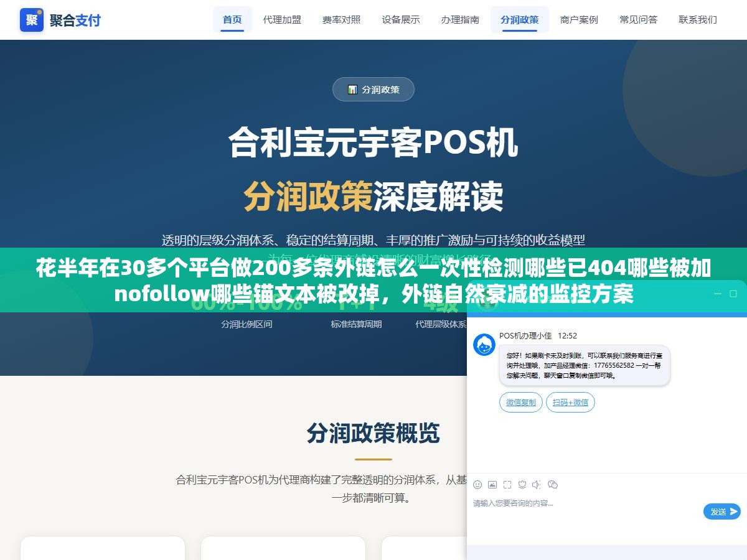The width and height of the screenshot is (747, 560).
Task: Select 设备展示 in navigation
Action: [x=401, y=19]
